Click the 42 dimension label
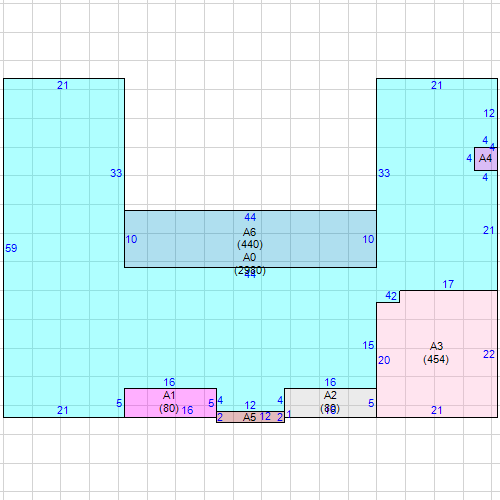 [x=391, y=296]
